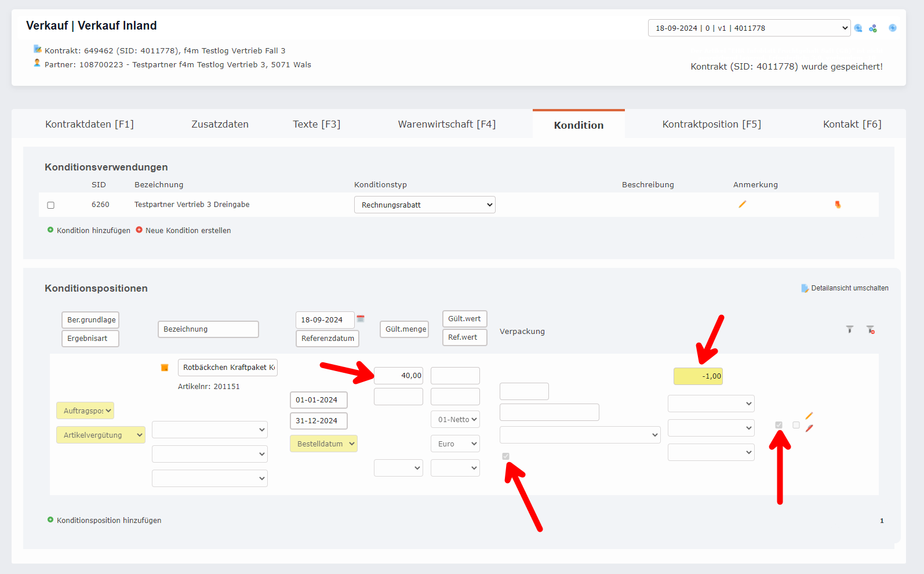
Task: Click the red eraser icon in position row
Action: point(809,428)
